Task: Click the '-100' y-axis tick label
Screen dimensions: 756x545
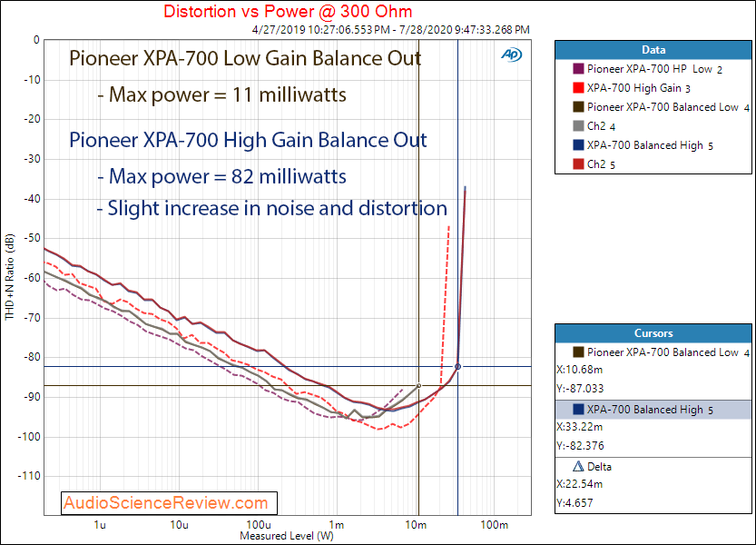Action: (x=29, y=437)
